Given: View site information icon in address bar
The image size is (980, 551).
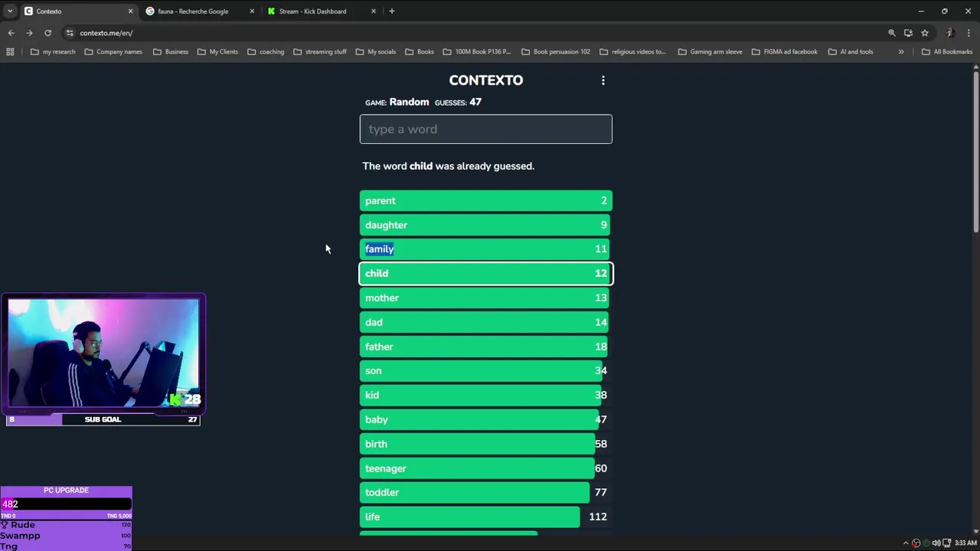Looking at the screenshot, I should [x=70, y=33].
